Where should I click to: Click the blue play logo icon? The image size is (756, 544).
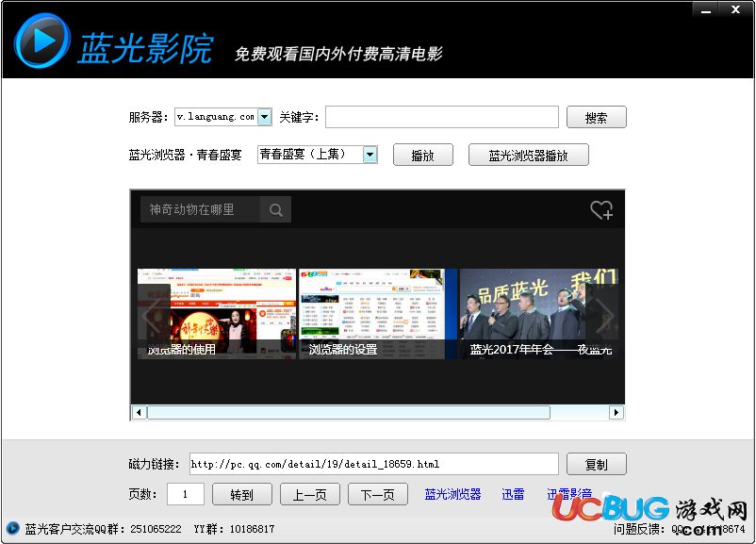[x=42, y=41]
